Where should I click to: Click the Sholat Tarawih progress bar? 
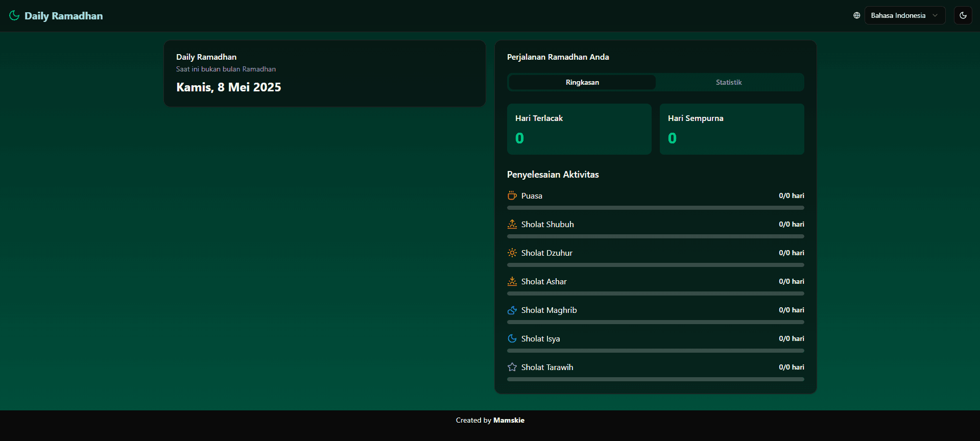655,379
